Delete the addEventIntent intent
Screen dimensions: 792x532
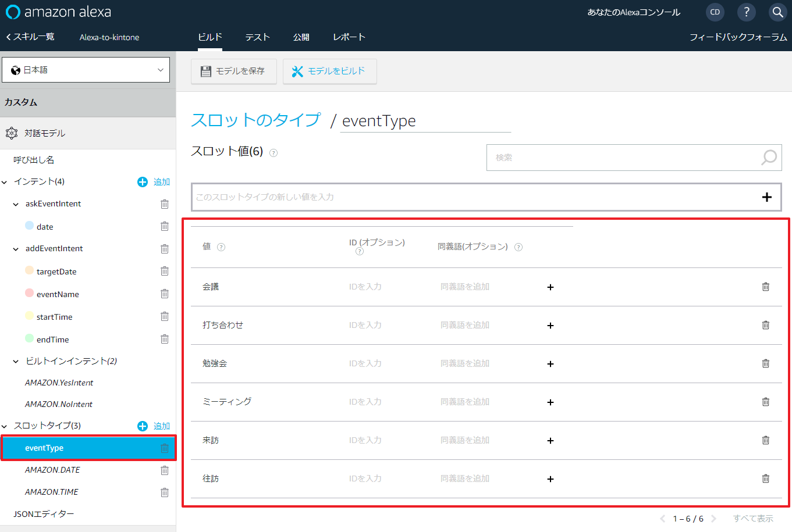tap(165, 249)
